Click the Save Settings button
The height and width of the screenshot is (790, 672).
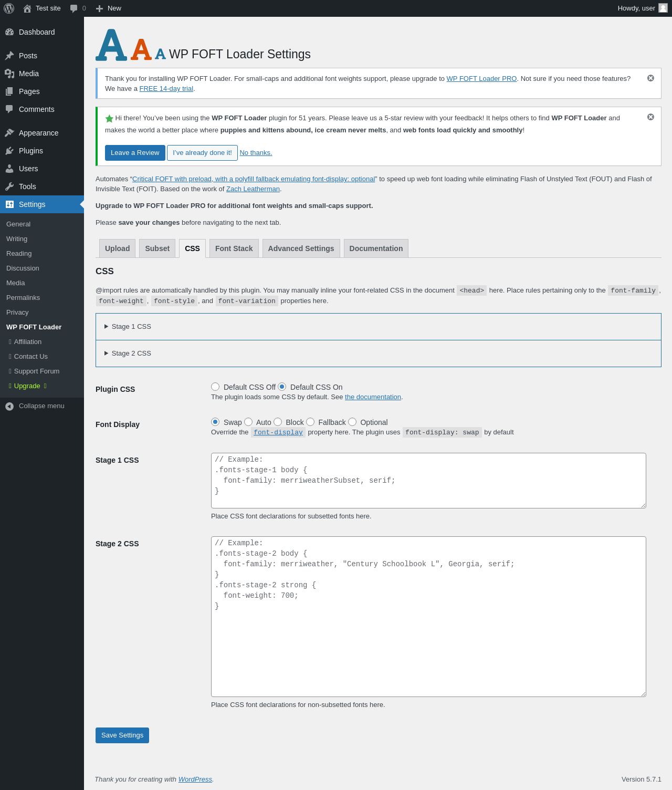(122, 735)
